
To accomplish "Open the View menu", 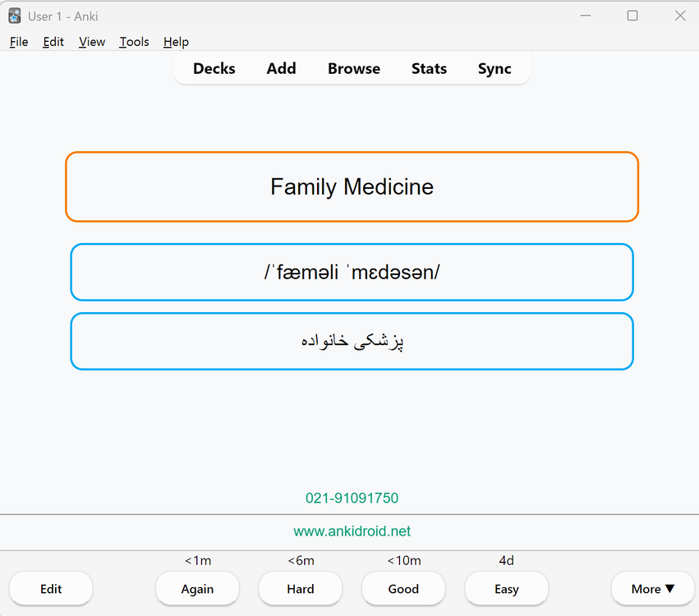I will pos(92,42).
